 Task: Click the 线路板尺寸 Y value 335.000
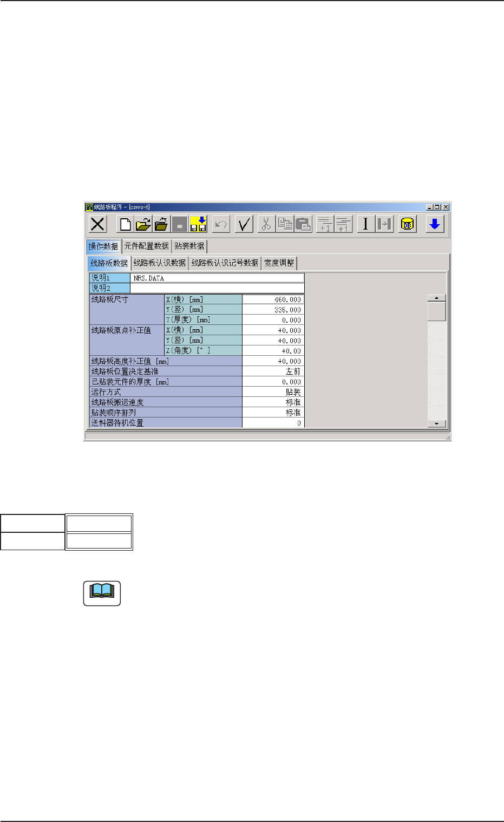[x=273, y=310]
